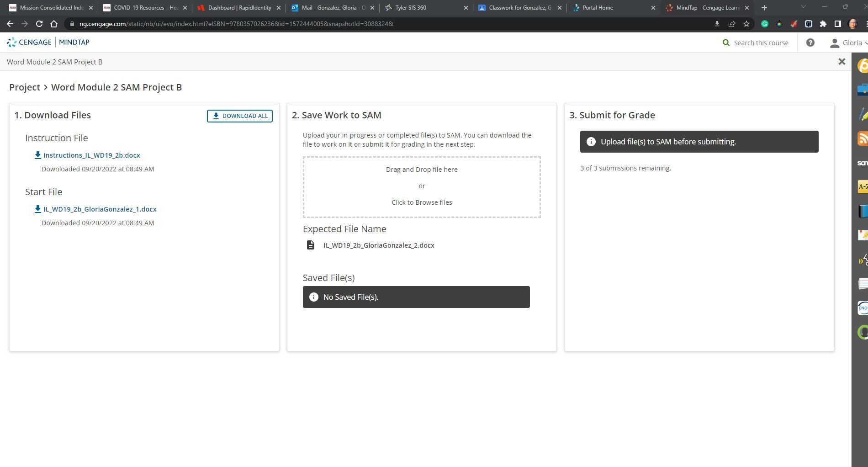Open the browser Extensions puzzle piece icon
868x467 pixels.
(822, 24)
